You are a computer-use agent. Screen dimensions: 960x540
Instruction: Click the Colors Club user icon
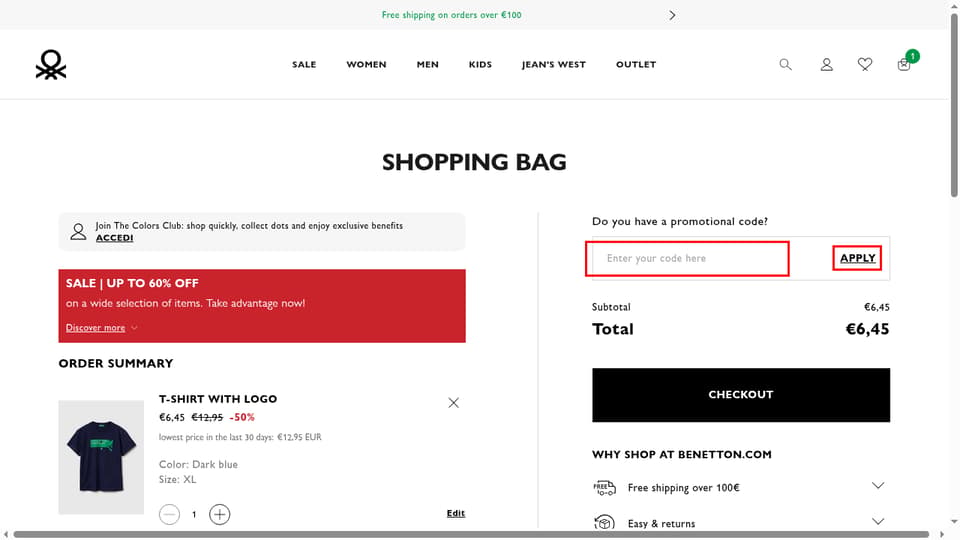(x=78, y=231)
